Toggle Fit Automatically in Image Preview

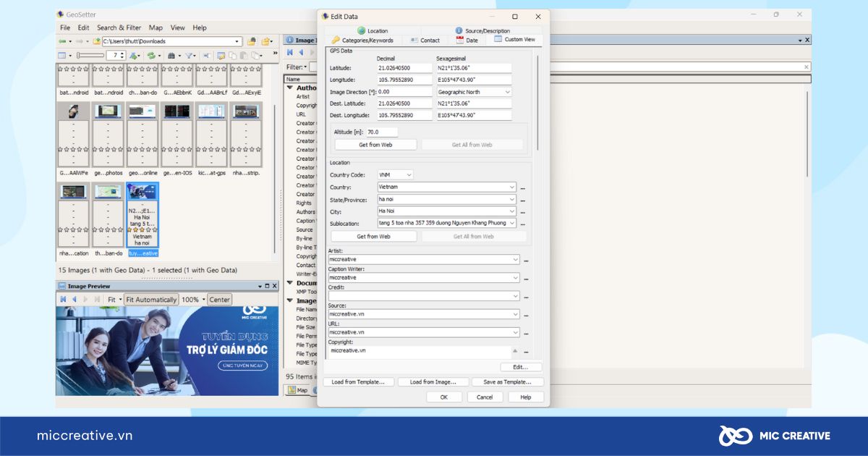[151, 300]
